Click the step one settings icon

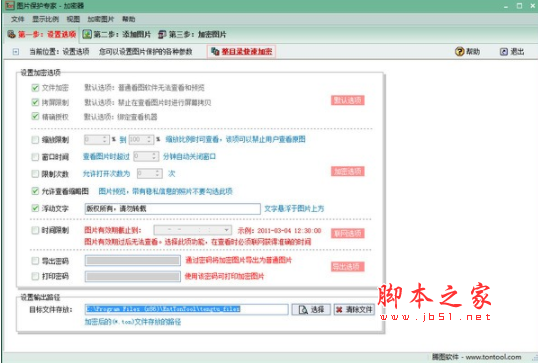point(11,34)
